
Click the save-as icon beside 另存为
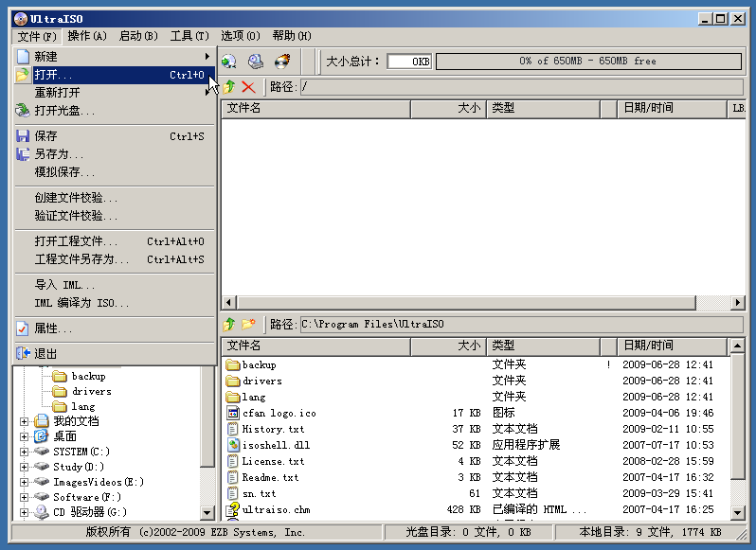(x=23, y=154)
